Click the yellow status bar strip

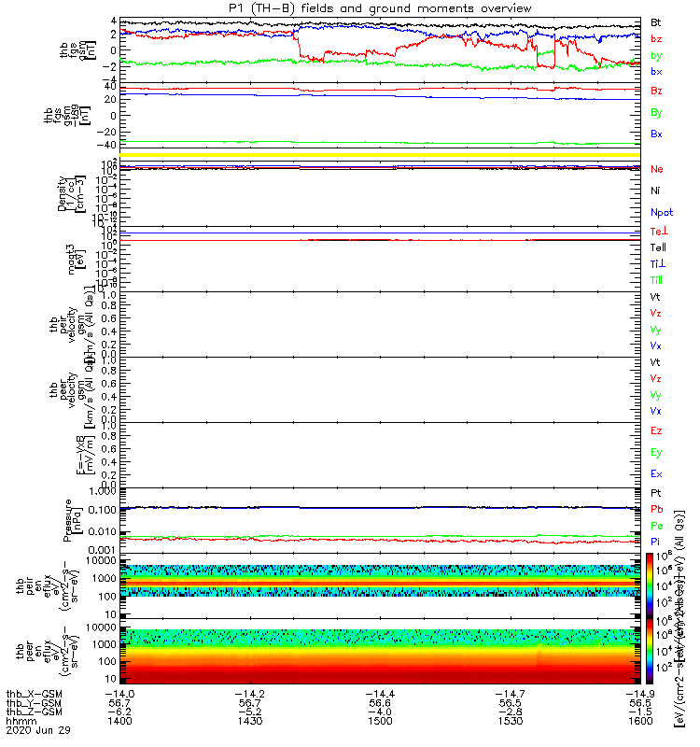tap(380, 155)
